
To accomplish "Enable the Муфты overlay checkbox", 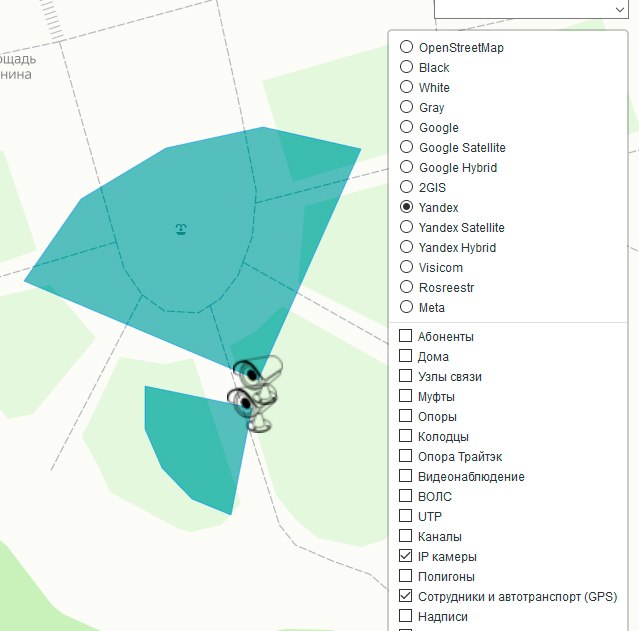I will tap(405, 395).
